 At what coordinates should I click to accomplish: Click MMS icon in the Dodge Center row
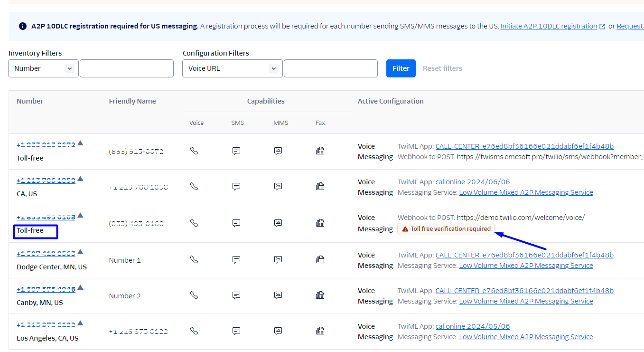278,259
